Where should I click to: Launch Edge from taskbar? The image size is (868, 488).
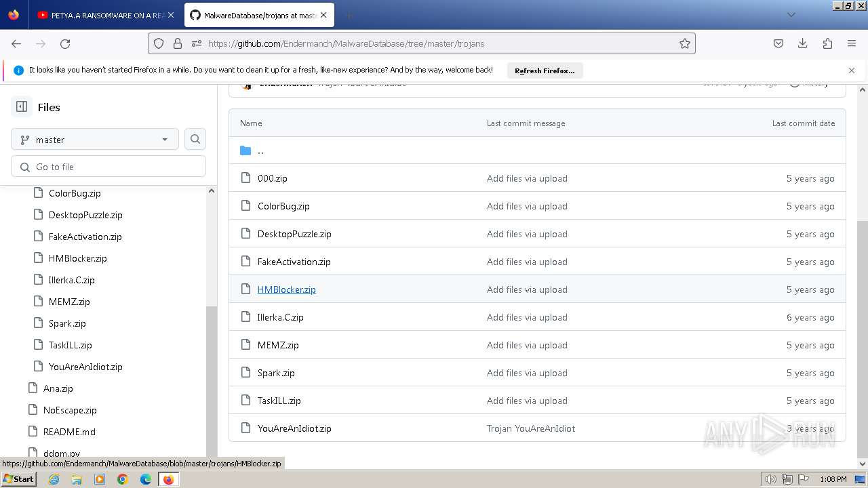click(146, 479)
